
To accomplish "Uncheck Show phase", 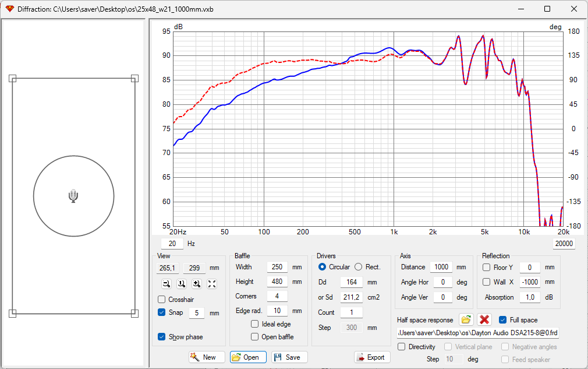I will [162, 337].
